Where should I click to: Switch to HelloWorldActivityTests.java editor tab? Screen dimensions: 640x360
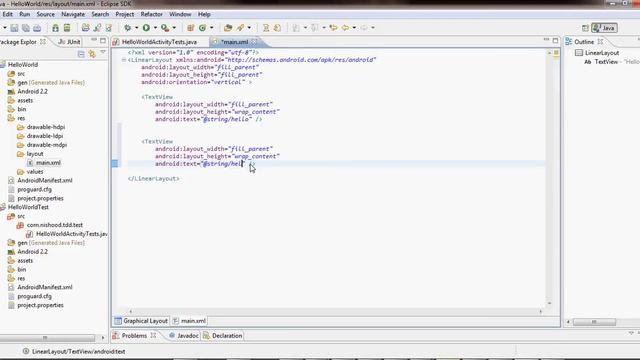tap(159, 42)
